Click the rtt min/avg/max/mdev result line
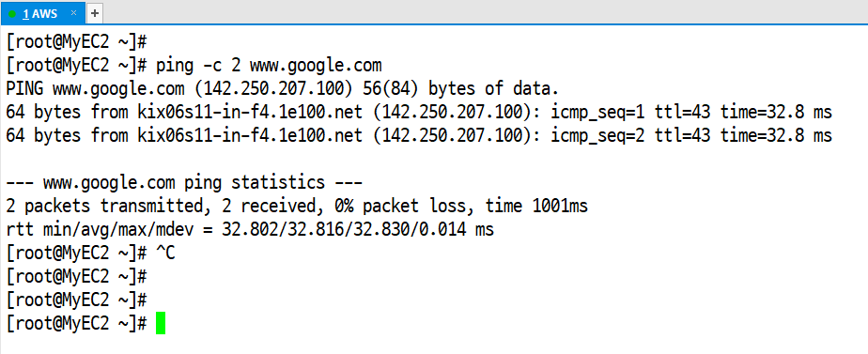This screenshot has height=354, width=868. click(x=250, y=229)
